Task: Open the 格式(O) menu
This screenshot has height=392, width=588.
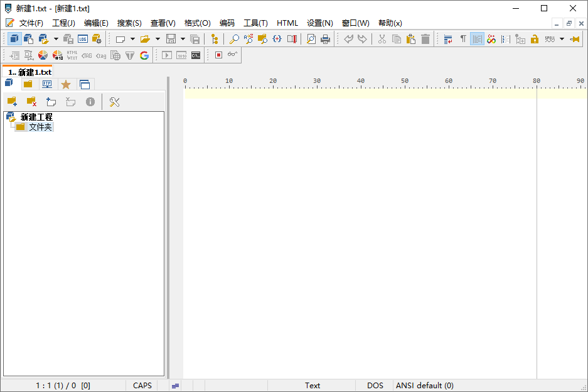Action: tap(197, 23)
